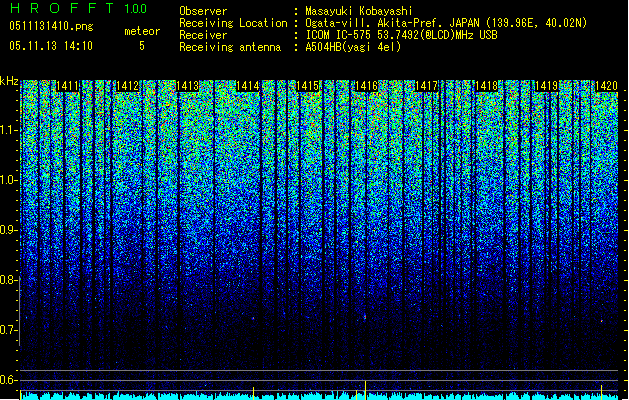Viewport: 629px width, 400px height.
Task: Click the meteor label
Action: point(142,31)
